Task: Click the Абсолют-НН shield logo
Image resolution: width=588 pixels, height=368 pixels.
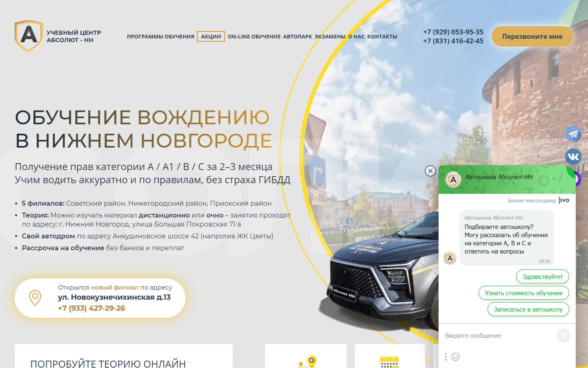Action: point(29,36)
